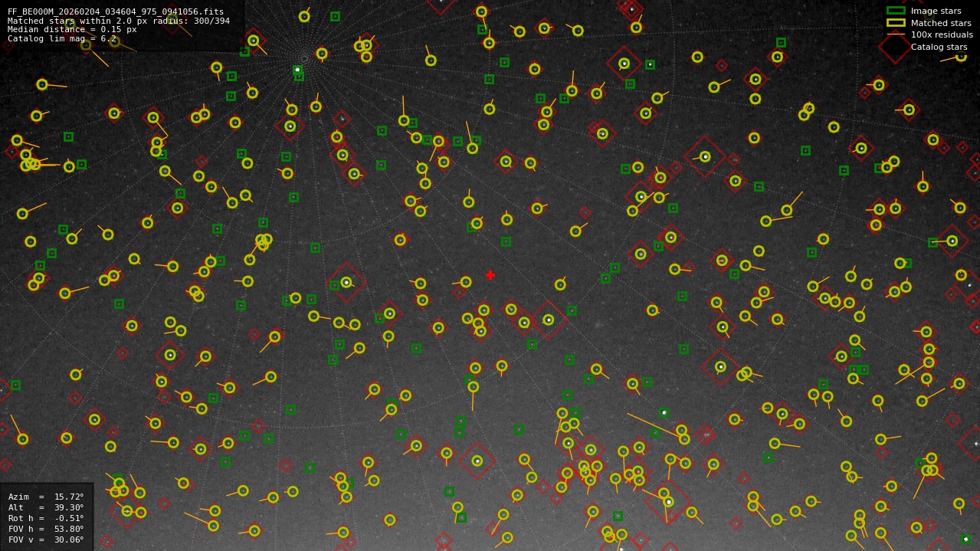
Task: Select the 'Image stars' legend label
Action: 936,11
